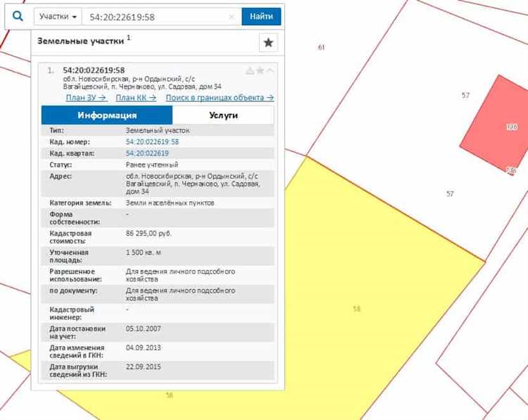Click the cadastral number search field
This screenshot has height=420, width=528.
(155, 17)
